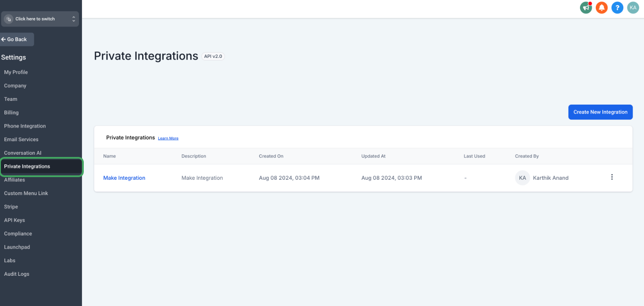The height and width of the screenshot is (306, 644).
Task: Open the KA user avatar menu
Action: click(633, 7)
